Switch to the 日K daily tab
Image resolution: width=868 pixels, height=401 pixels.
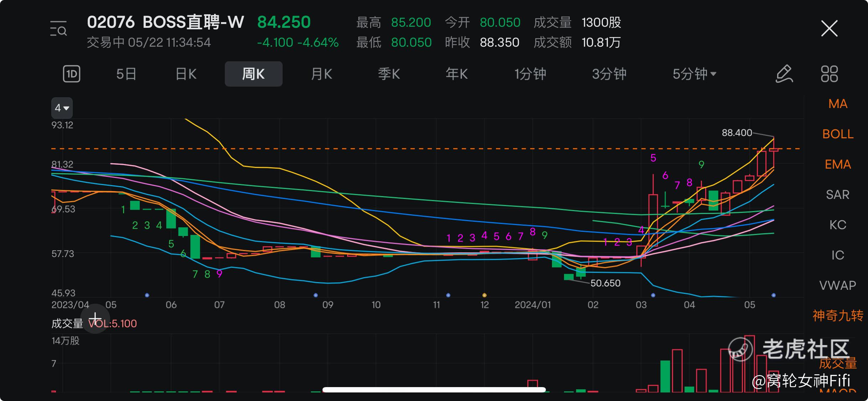[x=186, y=74]
